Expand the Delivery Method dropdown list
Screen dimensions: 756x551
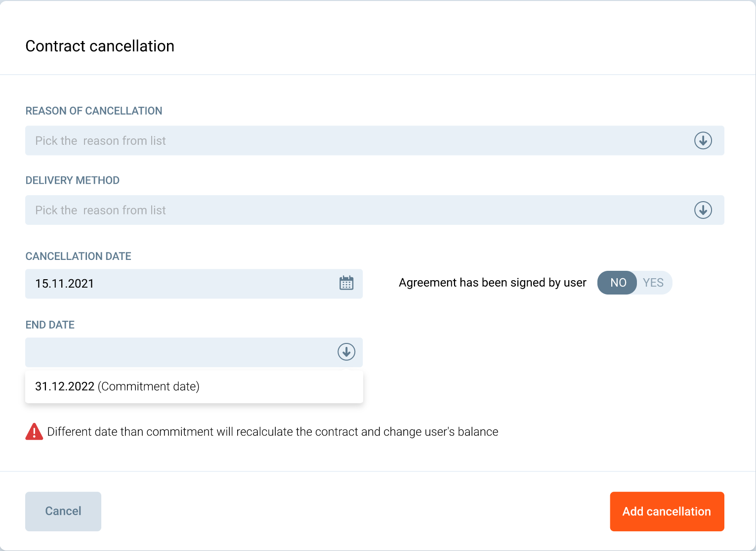pos(346,210)
